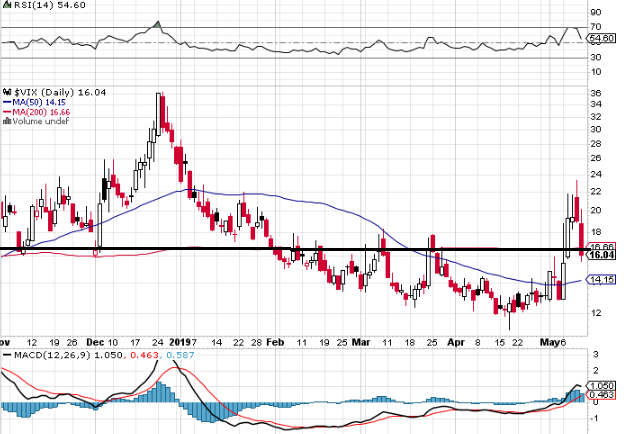Click the Dec month label on date axis
This screenshot has width=624, height=434.
[96, 342]
